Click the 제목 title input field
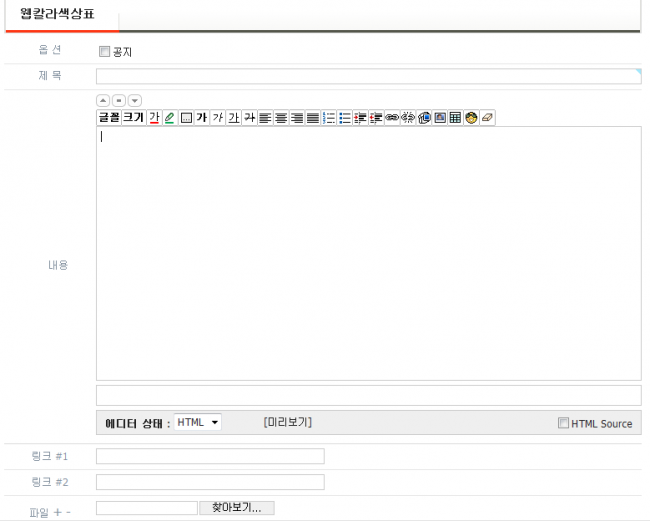650x521 pixels. point(367,76)
